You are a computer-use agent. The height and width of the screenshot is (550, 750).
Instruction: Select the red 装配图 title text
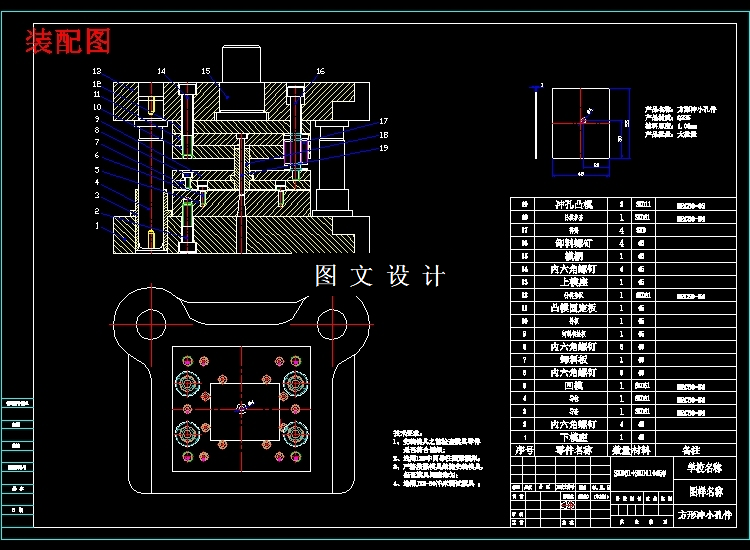point(68,41)
